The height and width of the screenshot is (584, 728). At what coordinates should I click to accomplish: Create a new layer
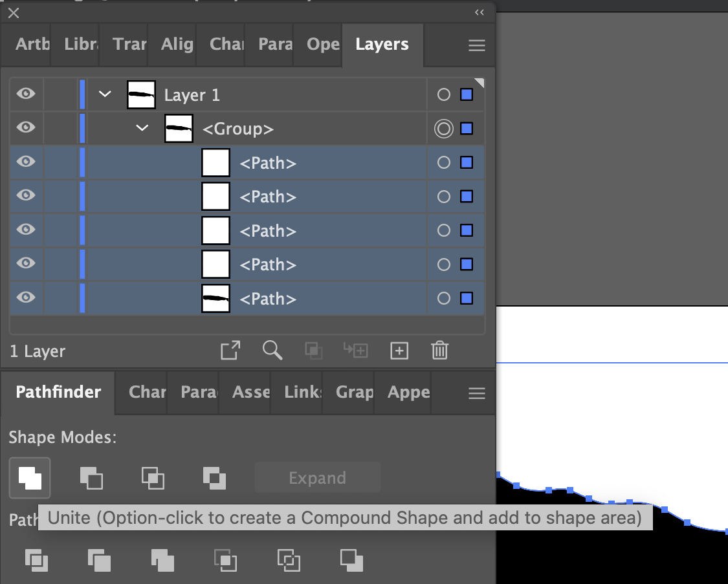point(399,351)
